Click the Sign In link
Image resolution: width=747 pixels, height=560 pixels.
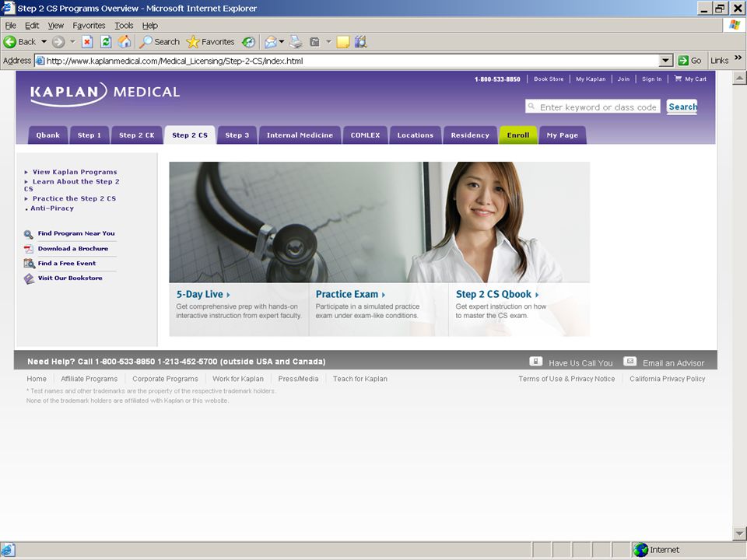point(652,79)
